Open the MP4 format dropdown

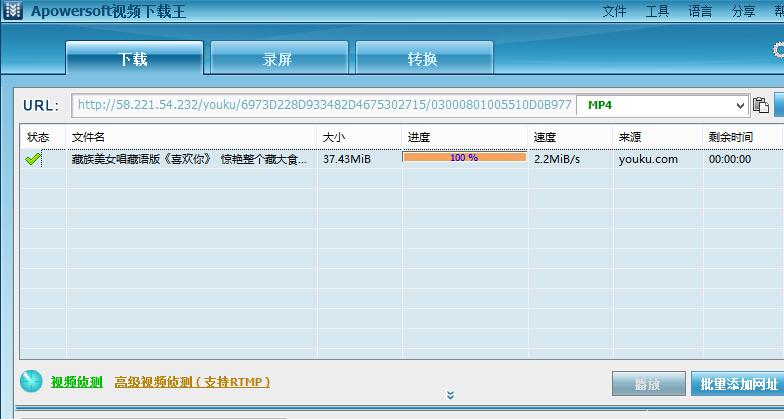(x=662, y=106)
